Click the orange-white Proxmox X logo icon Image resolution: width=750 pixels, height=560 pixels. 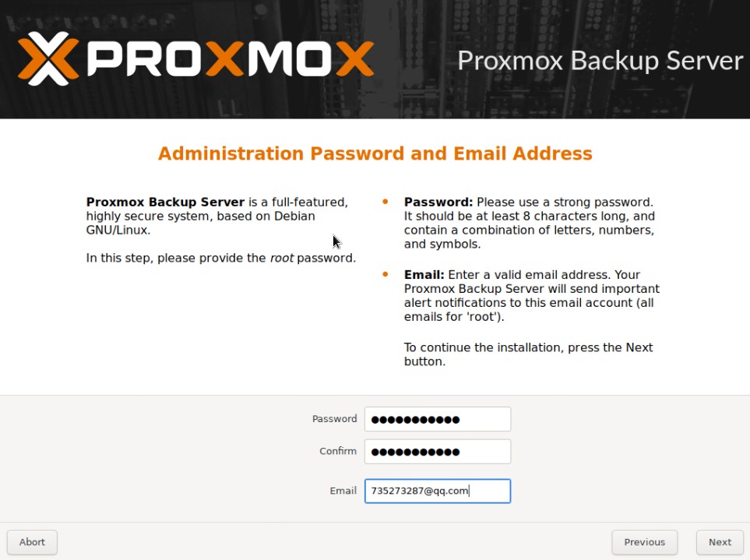click(x=48, y=58)
